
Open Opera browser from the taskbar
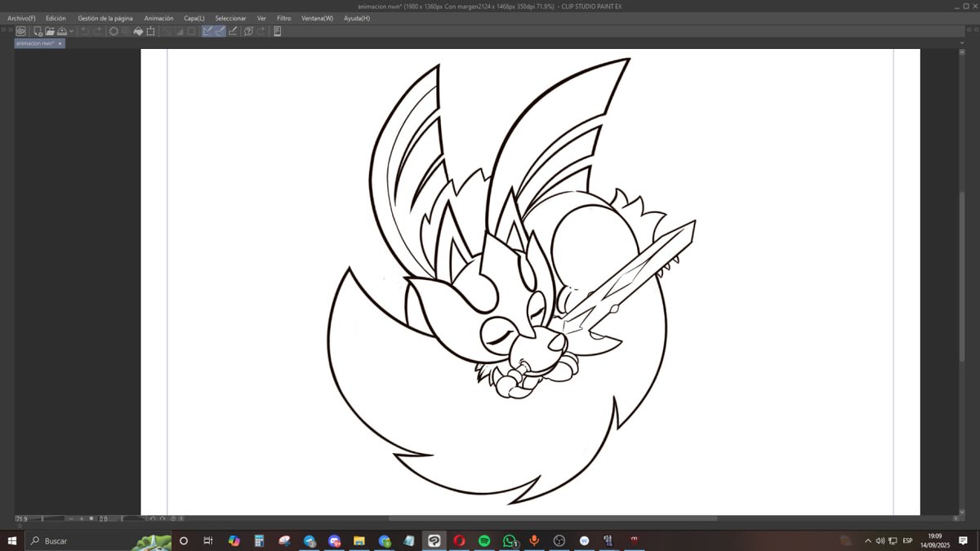(460, 540)
